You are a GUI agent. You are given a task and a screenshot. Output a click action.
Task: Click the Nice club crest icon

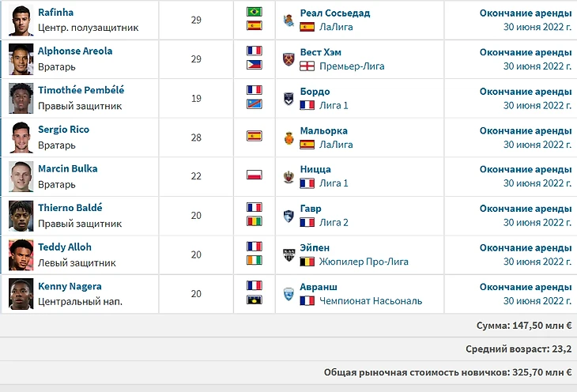(288, 176)
